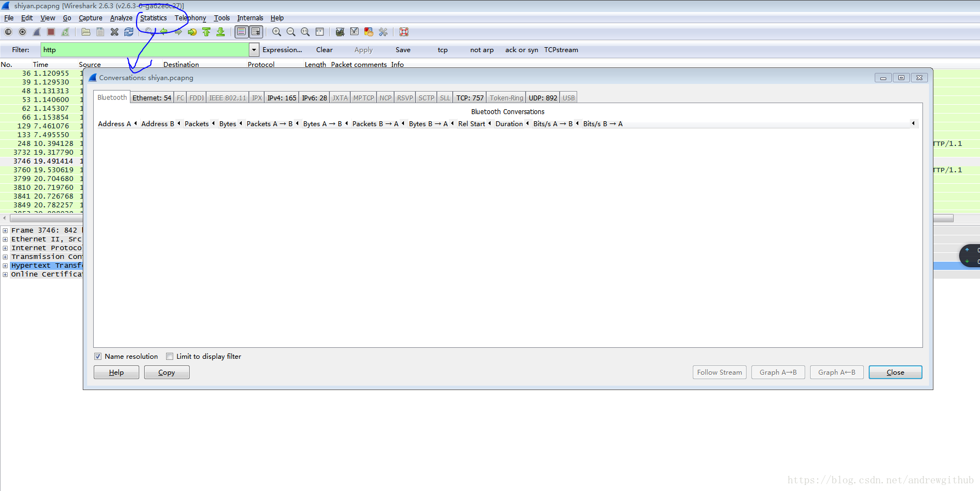
Task: Go to specific packet number icon
Action: coord(192,32)
